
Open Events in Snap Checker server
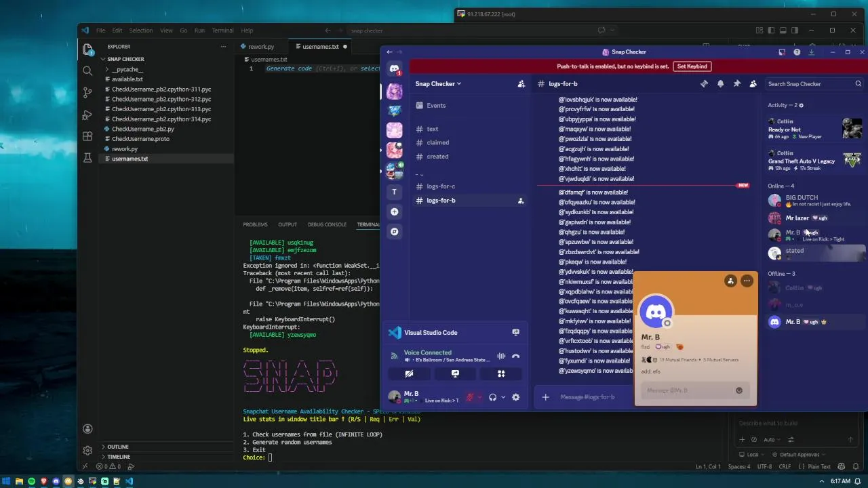click(x=436, y=106)
